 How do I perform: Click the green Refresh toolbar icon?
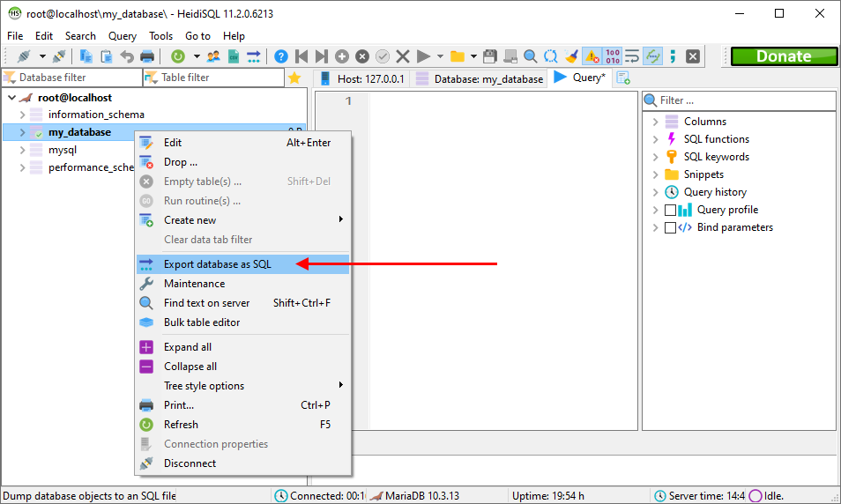(178, 56)
